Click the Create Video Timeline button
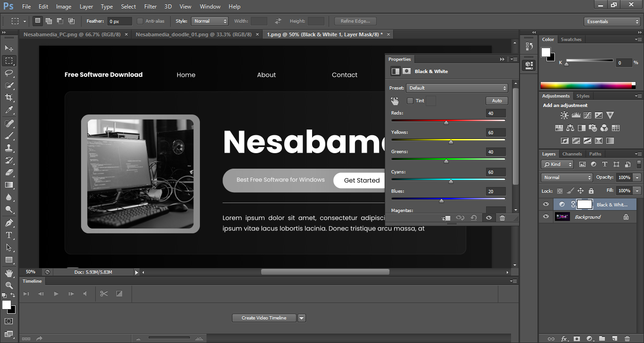Image resolution: width=644 pixels, height=343 pixels. (x=264, y=318)
